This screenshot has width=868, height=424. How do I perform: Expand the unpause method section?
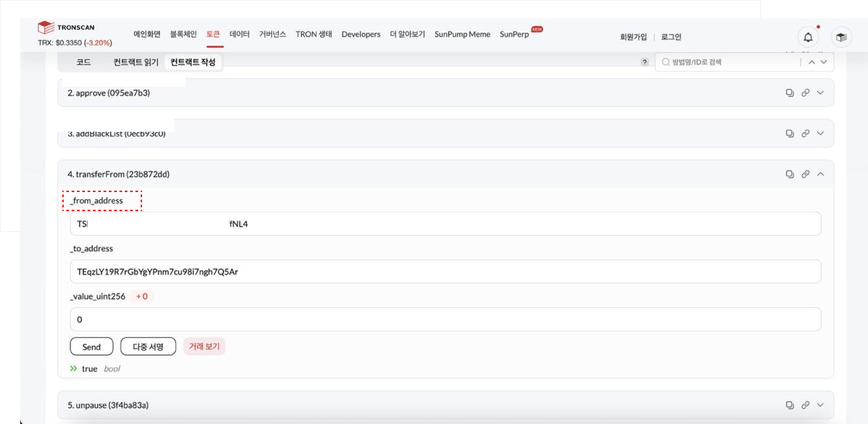(820, 405)
